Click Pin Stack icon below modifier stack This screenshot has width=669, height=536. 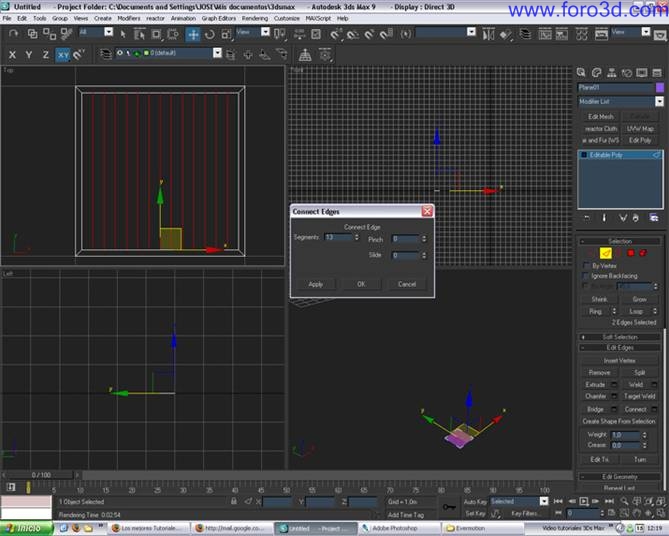pos(587,218)
